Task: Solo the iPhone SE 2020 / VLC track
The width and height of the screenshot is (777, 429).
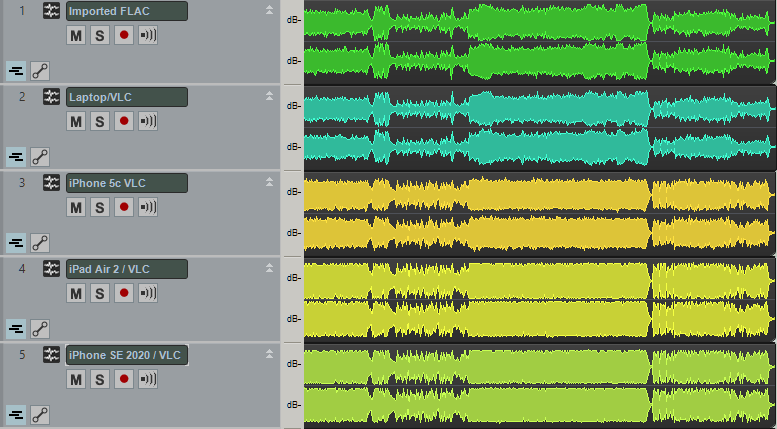Action: click(100, 379)
